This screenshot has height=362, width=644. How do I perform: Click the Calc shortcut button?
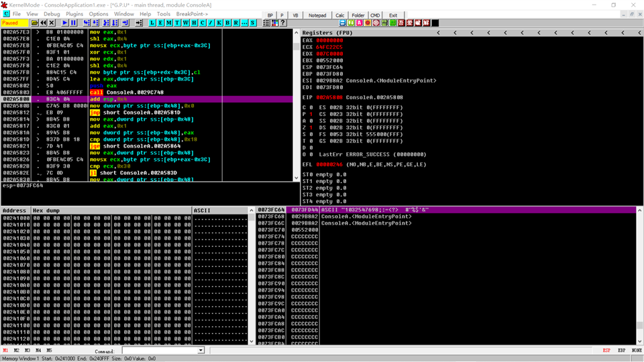pyautogui.click(x=340, y=15)
